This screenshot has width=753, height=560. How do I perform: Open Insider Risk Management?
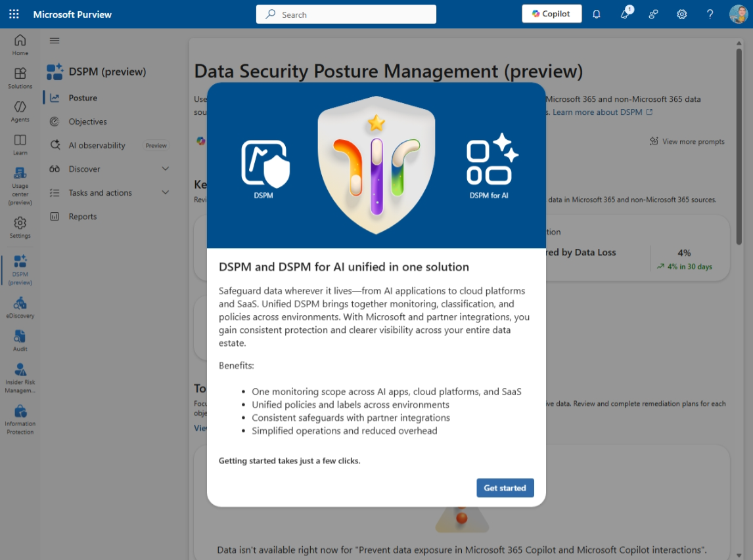click(x=20, y=374)
